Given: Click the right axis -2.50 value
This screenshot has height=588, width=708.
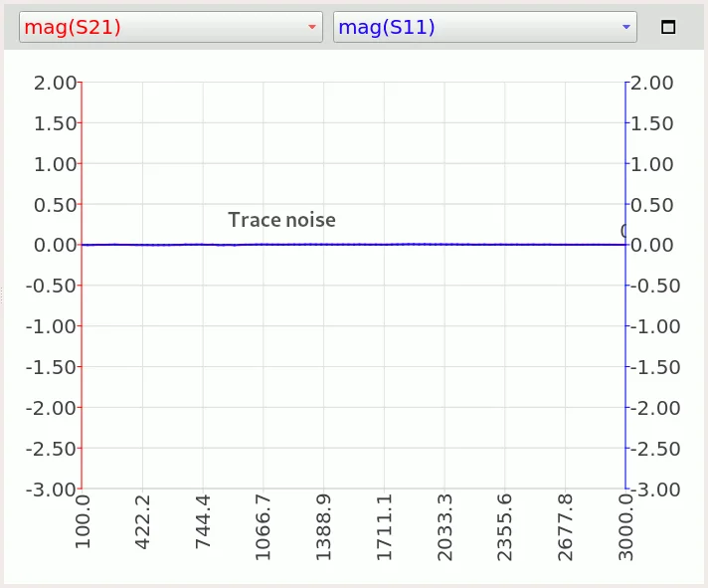Looking at the screenshot, I should 655,449.
